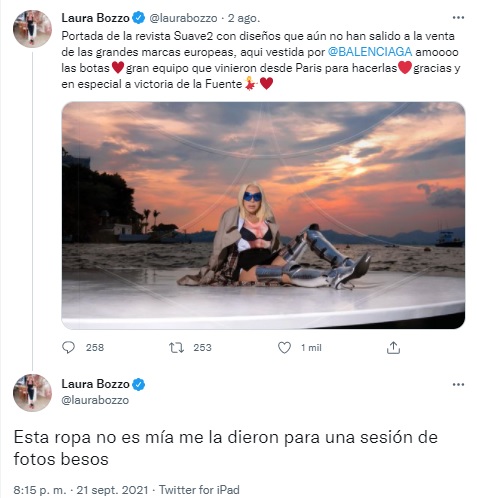Open the three-dot menu on the second tweet

[458, 384]
